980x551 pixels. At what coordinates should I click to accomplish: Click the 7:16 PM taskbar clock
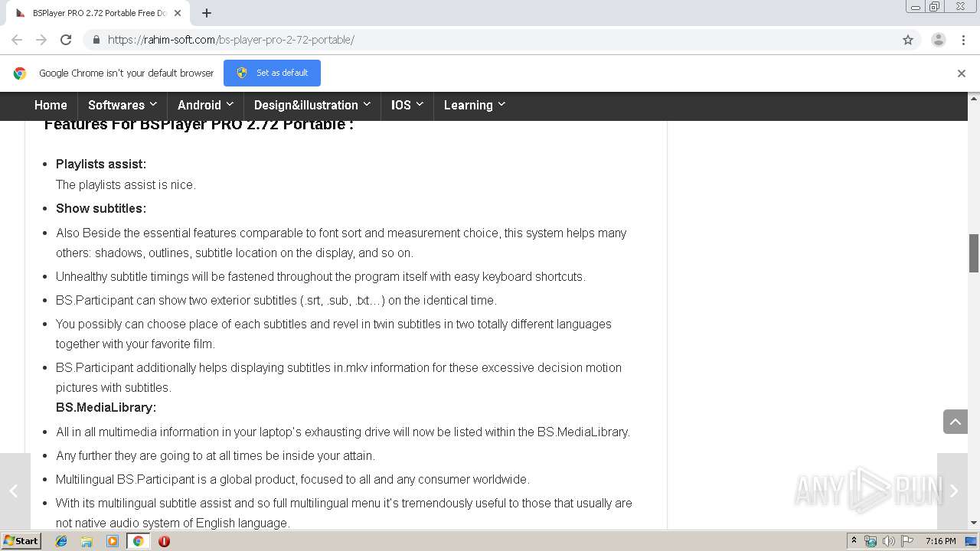941,541
